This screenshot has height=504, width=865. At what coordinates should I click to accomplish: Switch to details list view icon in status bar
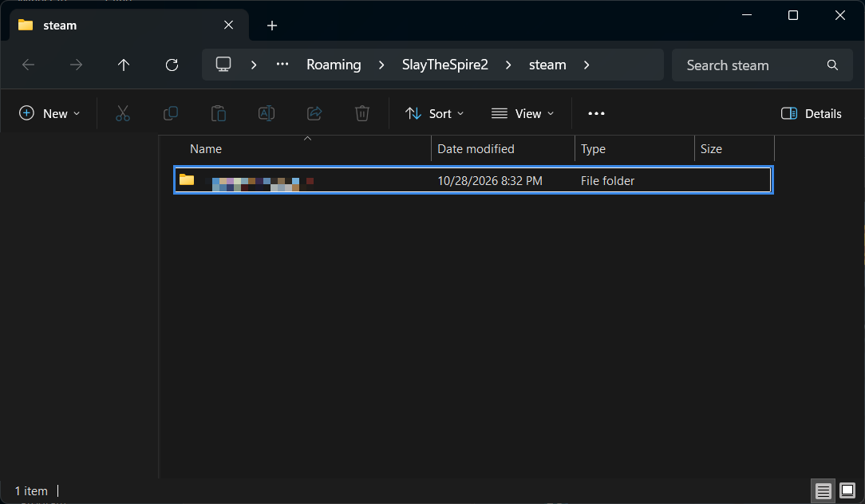pos(823,490)
